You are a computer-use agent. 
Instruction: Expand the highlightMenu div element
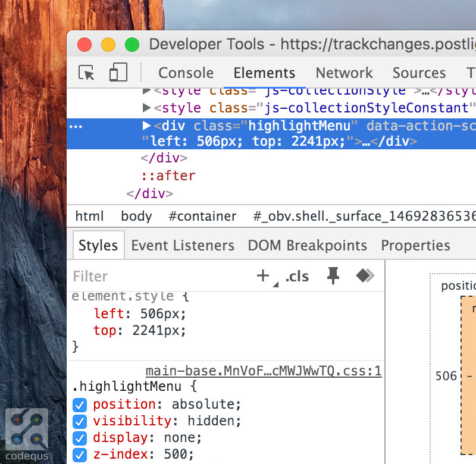point(145,126)
